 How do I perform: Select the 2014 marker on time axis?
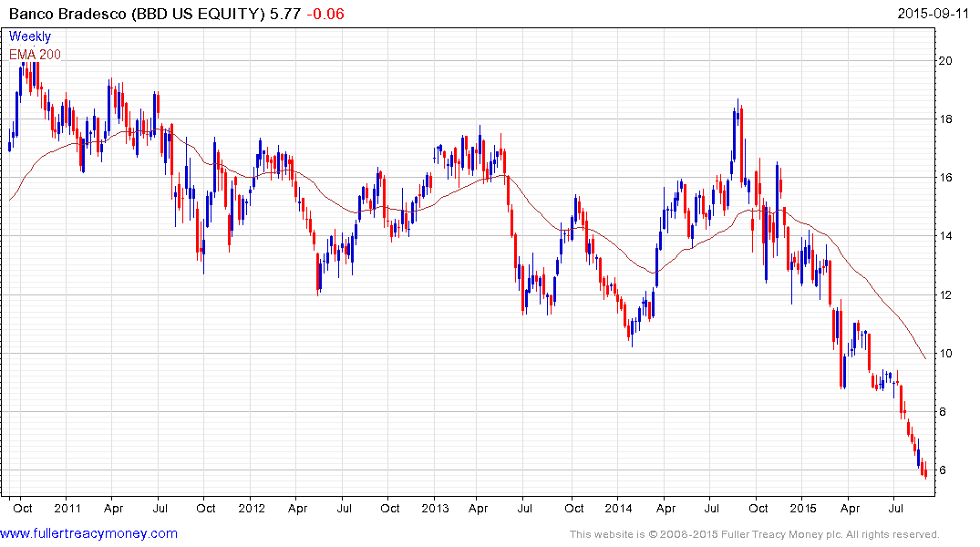[x=619, y=507]
